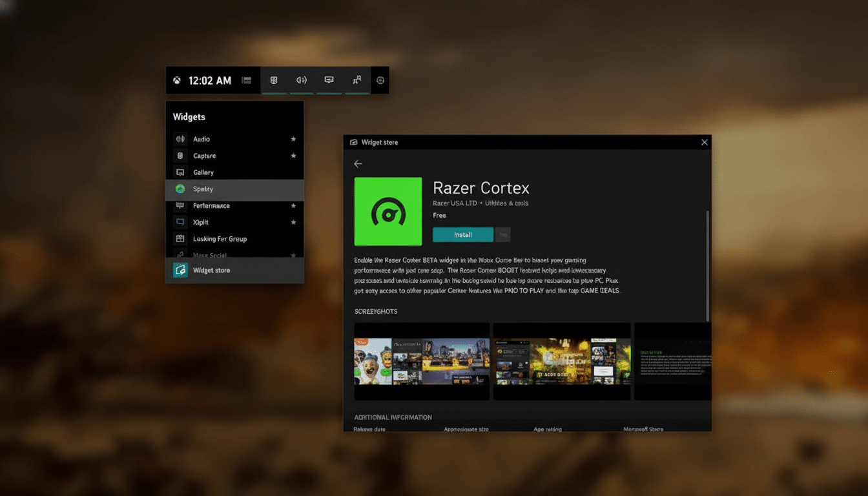The width and height of the screenshot is (868, 496).
Task: Open the Performance widget from the top toolbar
Action: (329, 80)
